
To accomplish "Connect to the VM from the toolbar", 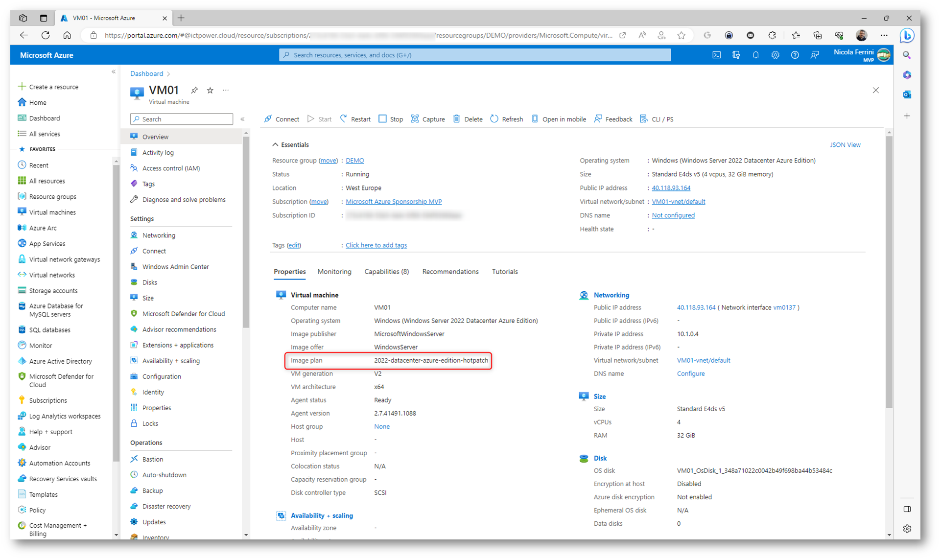I will tap(282, 119).
